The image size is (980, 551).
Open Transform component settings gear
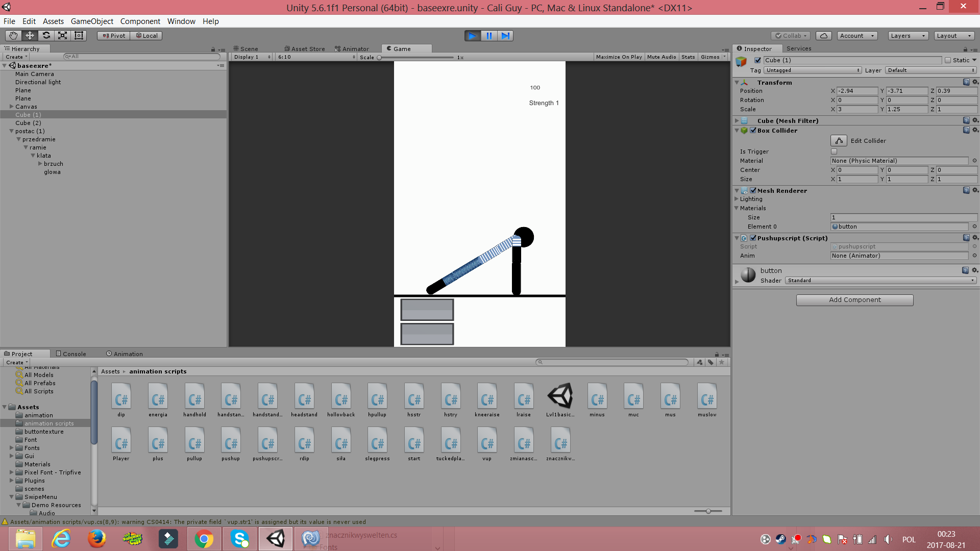(x=975, y=82)
